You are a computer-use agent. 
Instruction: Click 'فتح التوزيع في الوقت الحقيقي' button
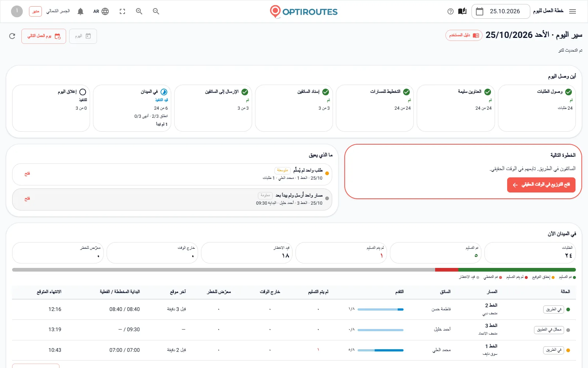click(541, 185)
